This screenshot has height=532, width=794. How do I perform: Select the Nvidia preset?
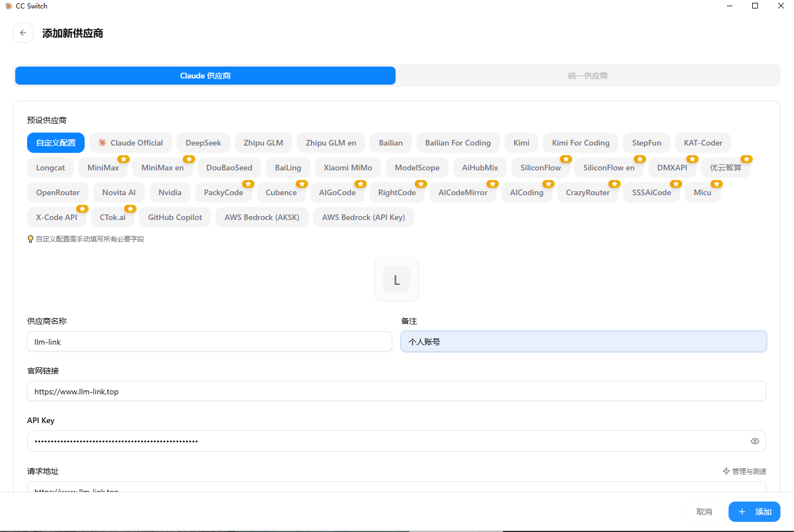170,192
